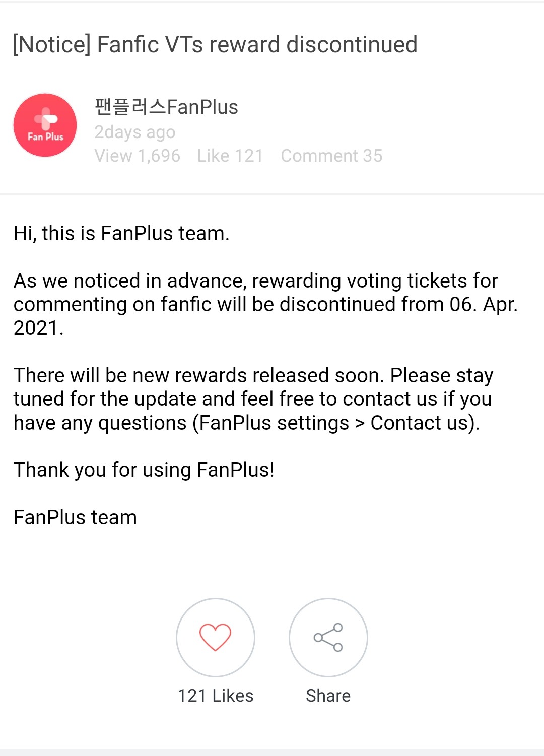The width and height of the screenshot is (544, 756).
Task: Click the 'Like 121' header counter
Action: coord(230,156)
